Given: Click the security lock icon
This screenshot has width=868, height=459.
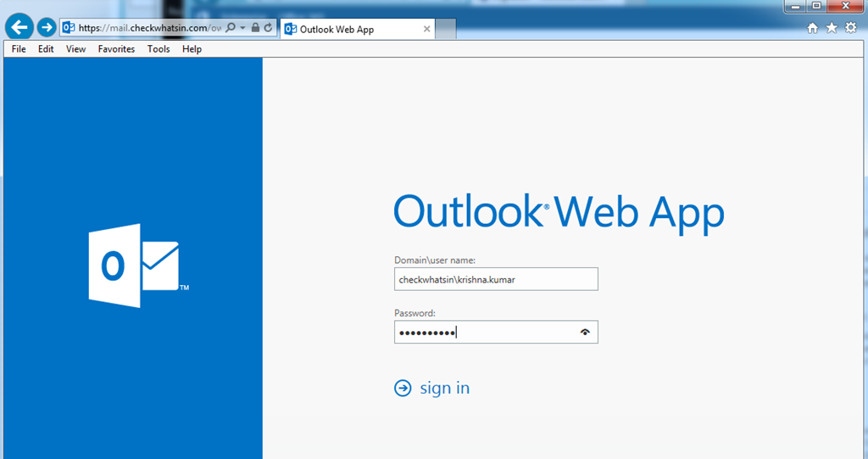Looking at the screenshot, I should [x=255, y=27].
